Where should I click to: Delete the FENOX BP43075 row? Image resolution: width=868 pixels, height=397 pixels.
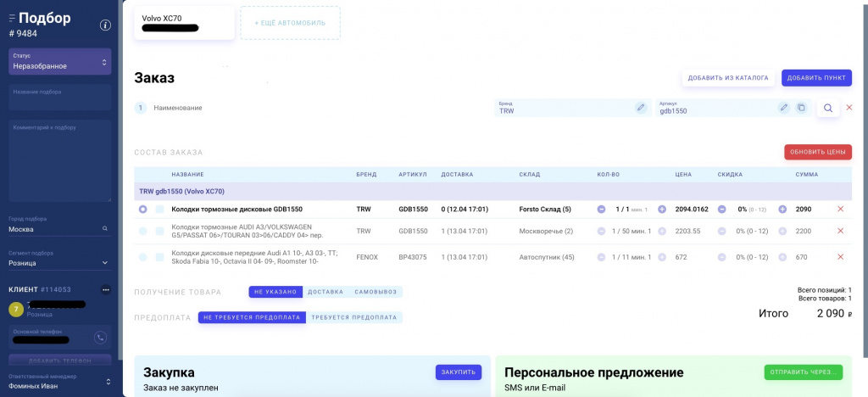pos(840,257)
